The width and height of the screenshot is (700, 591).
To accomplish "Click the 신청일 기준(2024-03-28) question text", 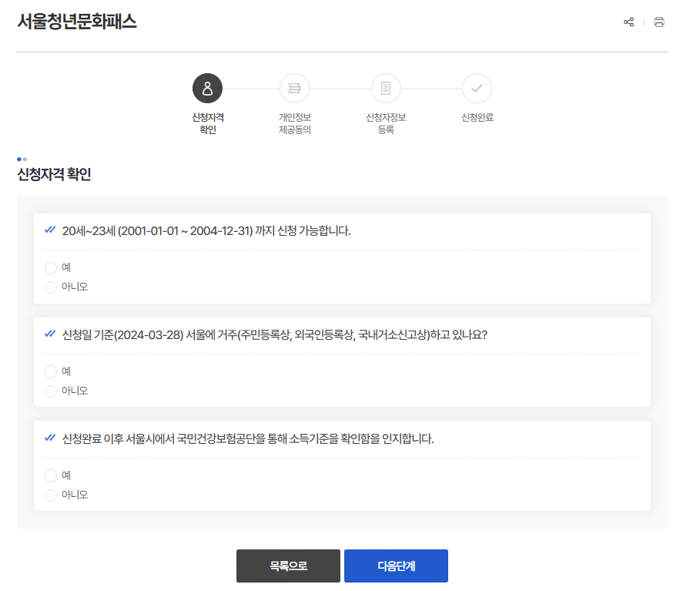I will click(x=275, y=335).
